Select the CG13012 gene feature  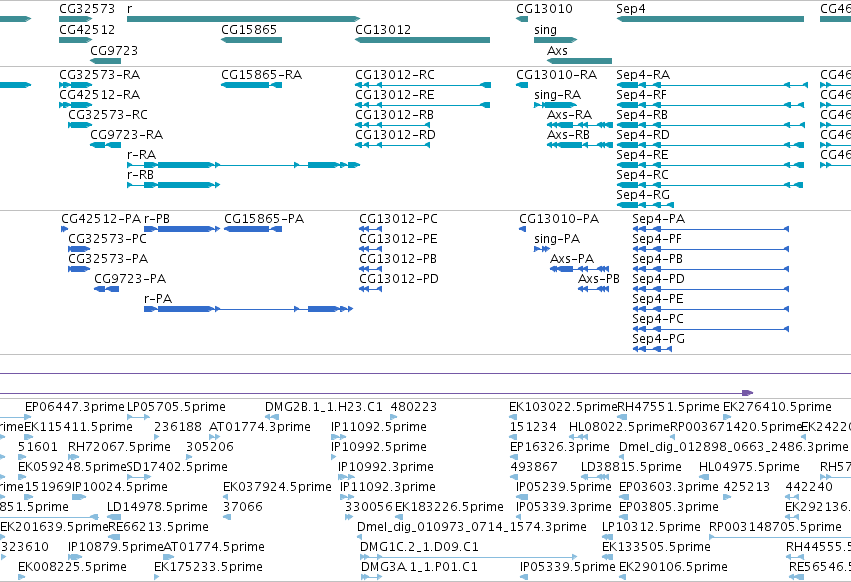pos(422,40)
